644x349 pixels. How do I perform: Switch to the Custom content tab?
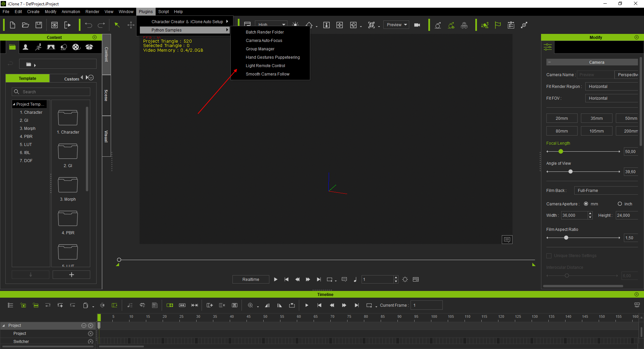pos(71,79)
